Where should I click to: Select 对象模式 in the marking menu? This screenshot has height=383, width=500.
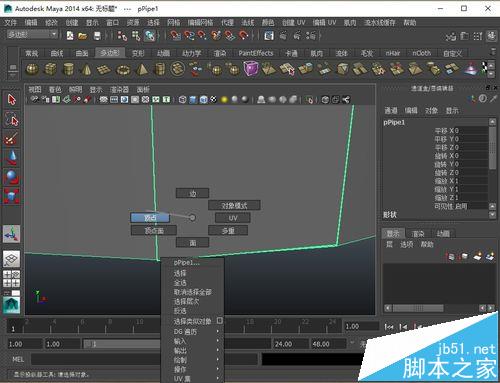[234, 205]
